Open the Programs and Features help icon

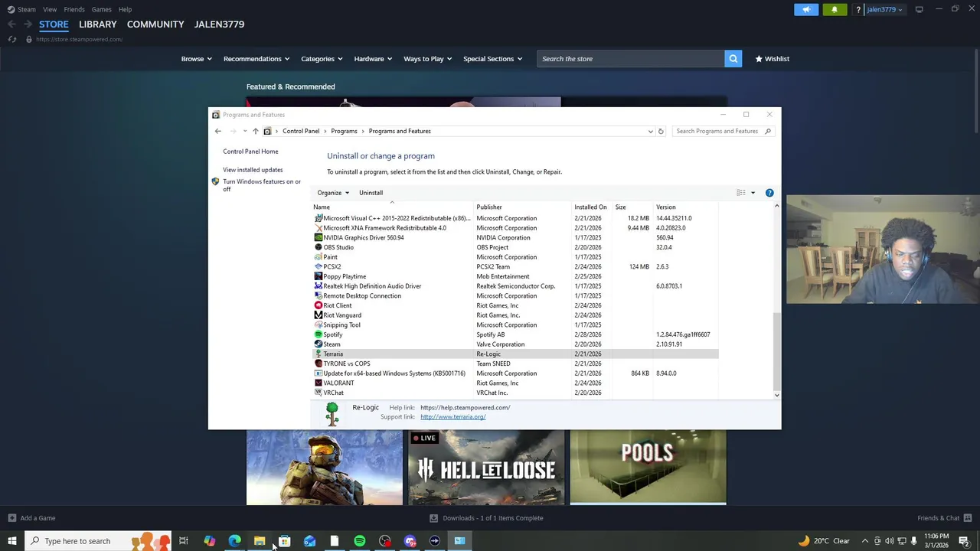(769, 193)
